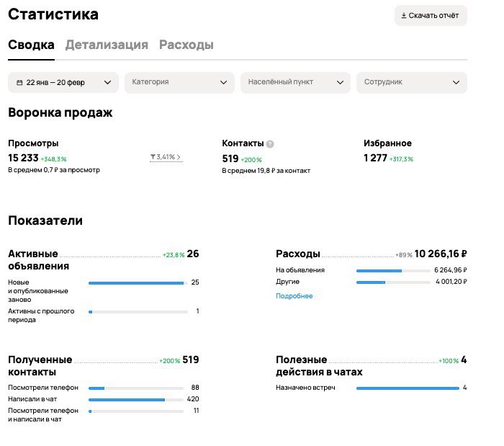Click the question mark icon beside Контакты

[x=270, y=144]
